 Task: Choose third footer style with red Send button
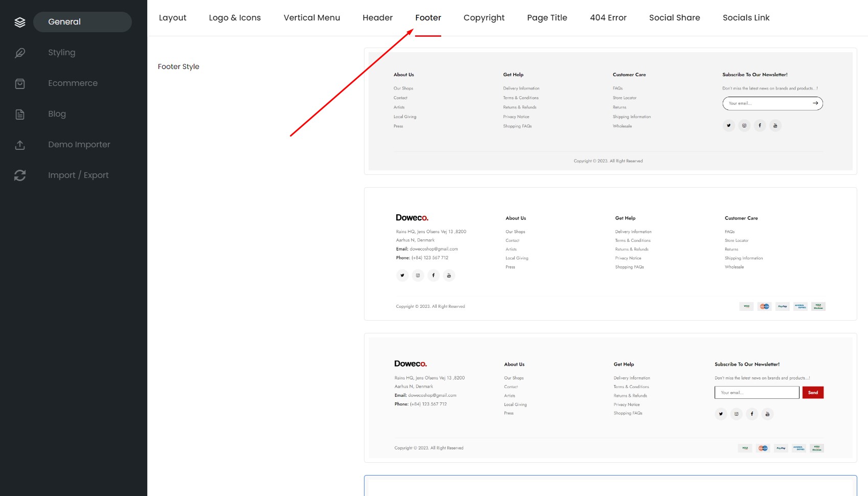(x=610, y=398)
